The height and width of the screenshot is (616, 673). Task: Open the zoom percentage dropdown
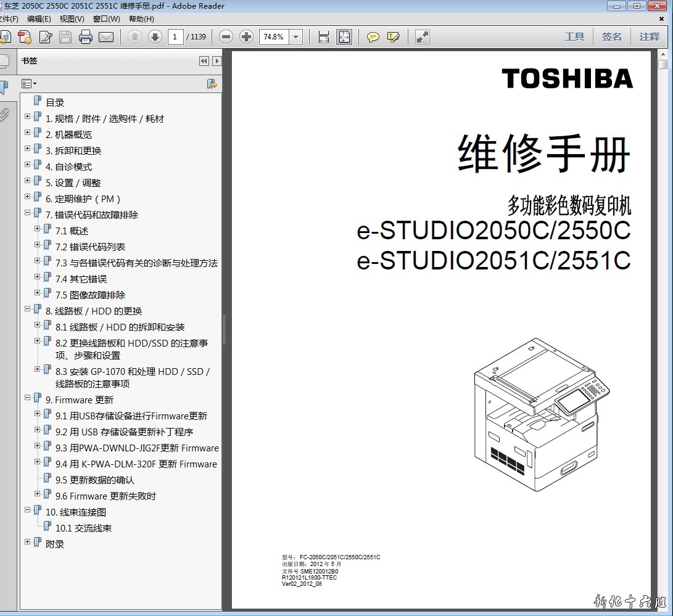tap(296, 37)
